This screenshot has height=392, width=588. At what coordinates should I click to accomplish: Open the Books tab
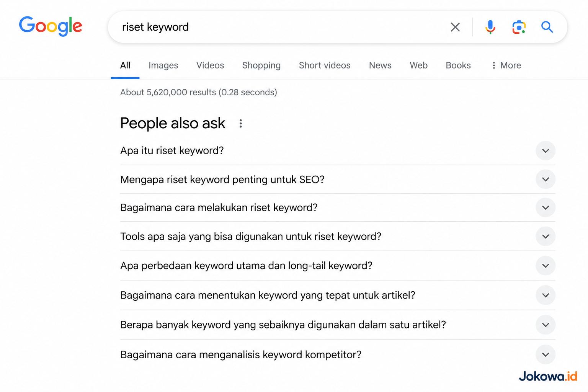(458, 65)
